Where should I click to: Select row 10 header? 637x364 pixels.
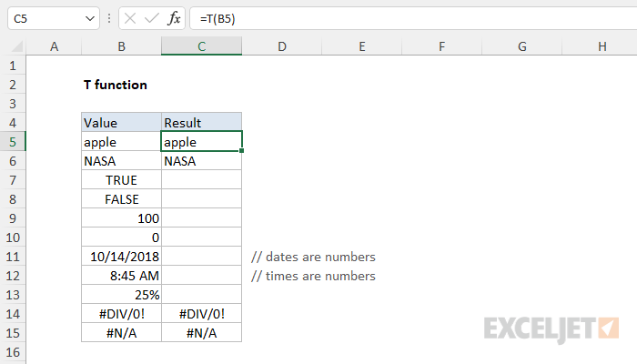point(13,238)
